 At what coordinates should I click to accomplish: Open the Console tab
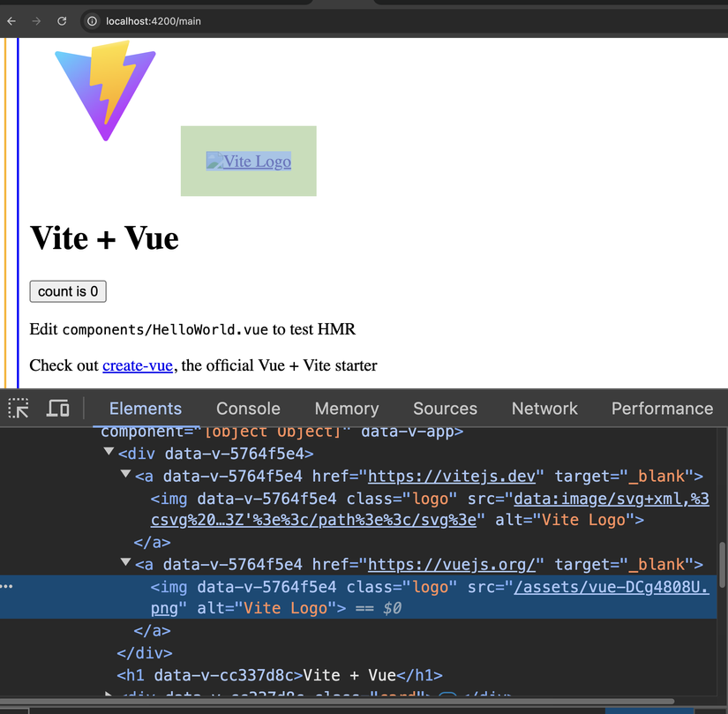248,409
